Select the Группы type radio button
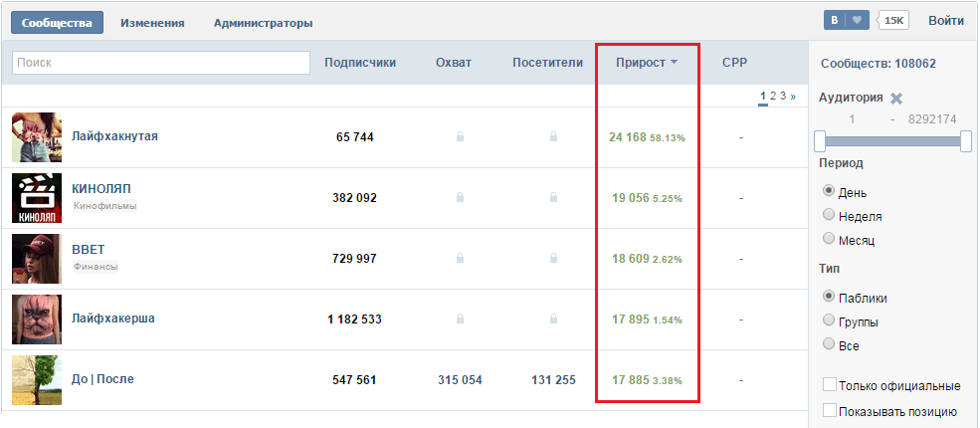Viewport: 980px width, 428px height. (x=829, y=321)
